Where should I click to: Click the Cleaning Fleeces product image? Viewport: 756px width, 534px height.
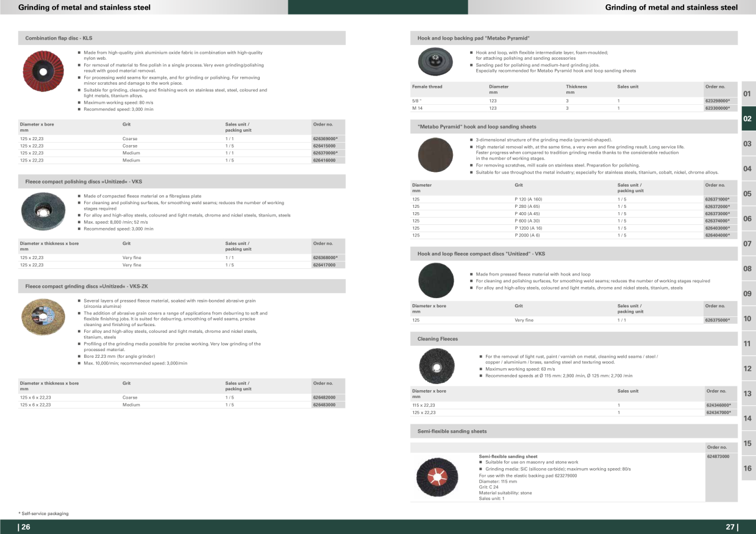point(437,366)
